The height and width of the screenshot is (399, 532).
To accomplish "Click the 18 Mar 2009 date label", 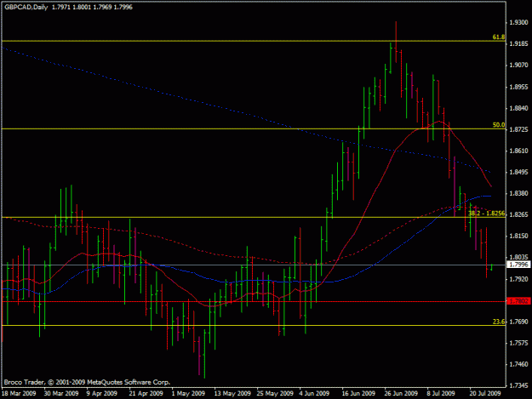I will [19, 393].
